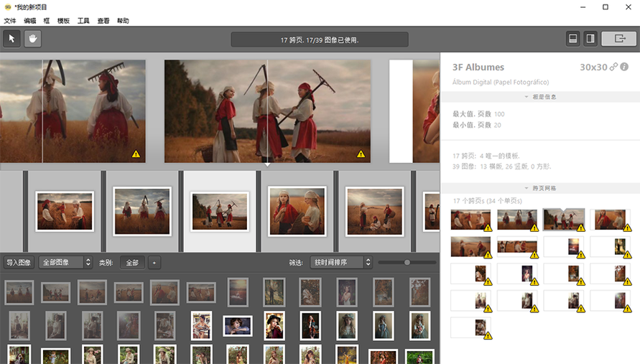Add a new category with plus button
Viewport: 640px width, 364px height.
154,263
